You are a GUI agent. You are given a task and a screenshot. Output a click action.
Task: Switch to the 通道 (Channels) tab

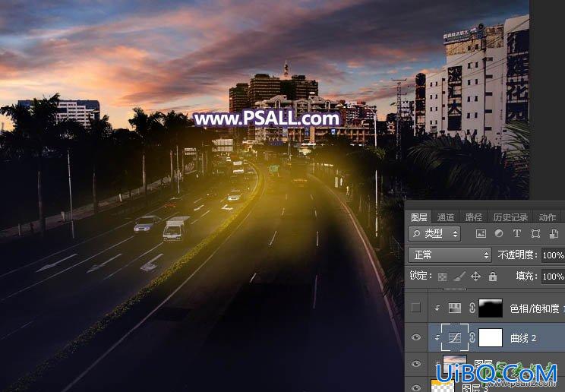[446, 217]
